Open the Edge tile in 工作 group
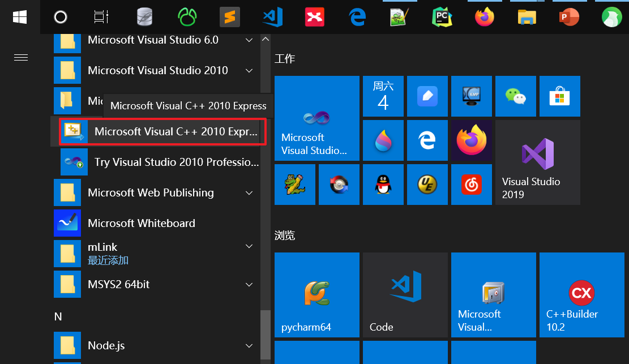Screen dimensions: 629x364 point(427,140)
